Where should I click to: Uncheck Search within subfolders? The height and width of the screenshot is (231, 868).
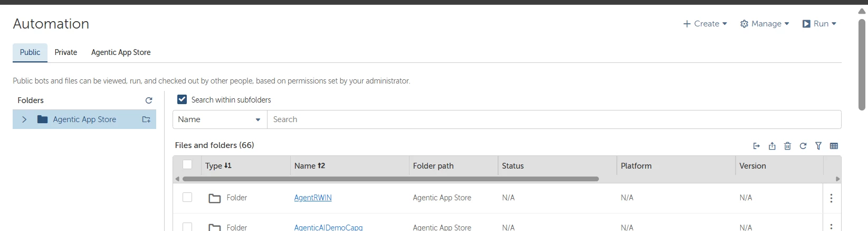click(182, 99)
